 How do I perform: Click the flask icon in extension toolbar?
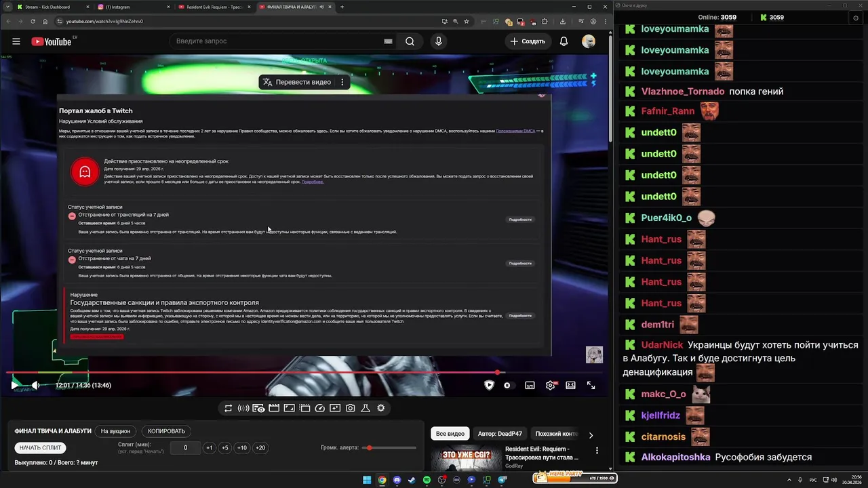[x=366, y=408]
